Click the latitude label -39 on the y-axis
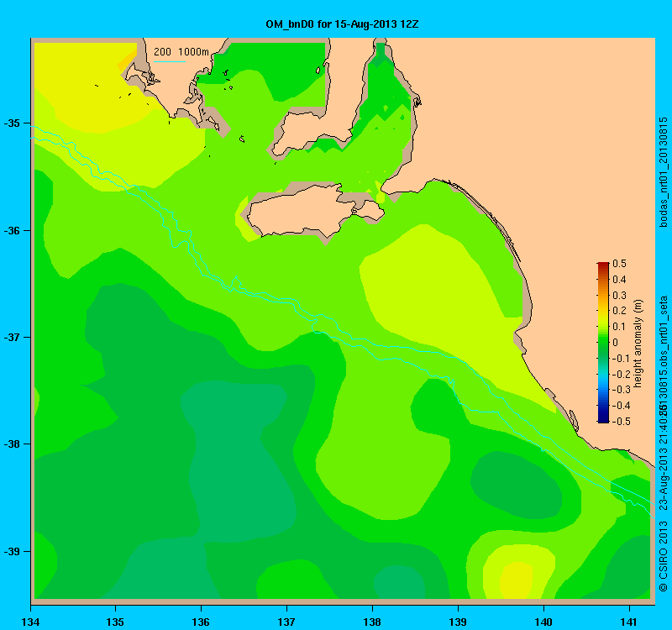This screenshot has height=630, width=672. (x=12, y=552)
